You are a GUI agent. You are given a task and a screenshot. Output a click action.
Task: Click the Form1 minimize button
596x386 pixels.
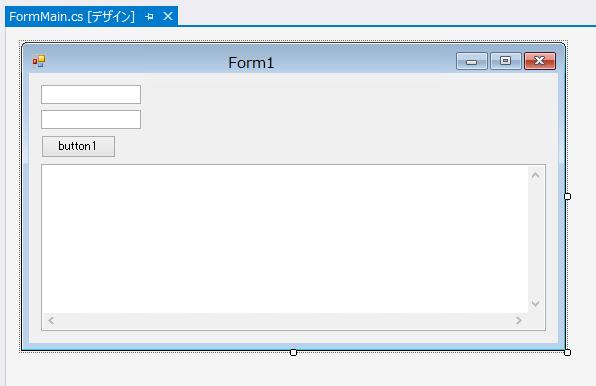(471, 61)
